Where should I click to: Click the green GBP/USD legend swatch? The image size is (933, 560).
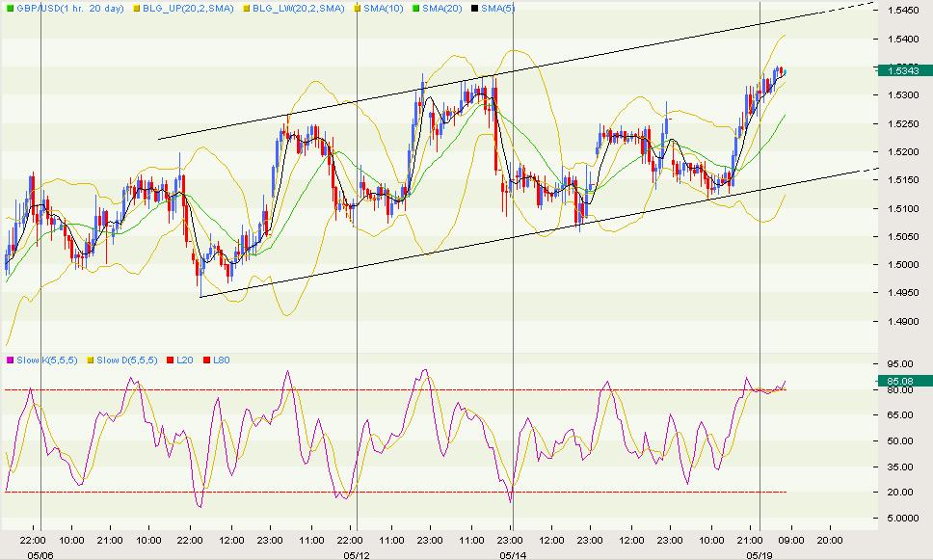click(x=9, y=9)
